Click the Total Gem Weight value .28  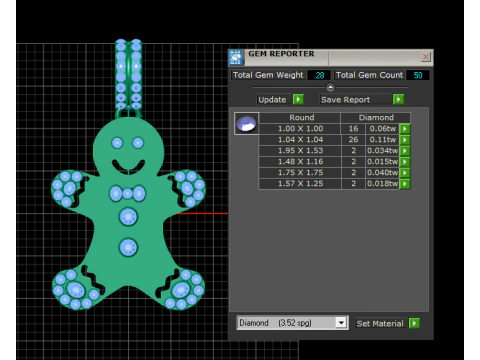click(x=319, y=75)
